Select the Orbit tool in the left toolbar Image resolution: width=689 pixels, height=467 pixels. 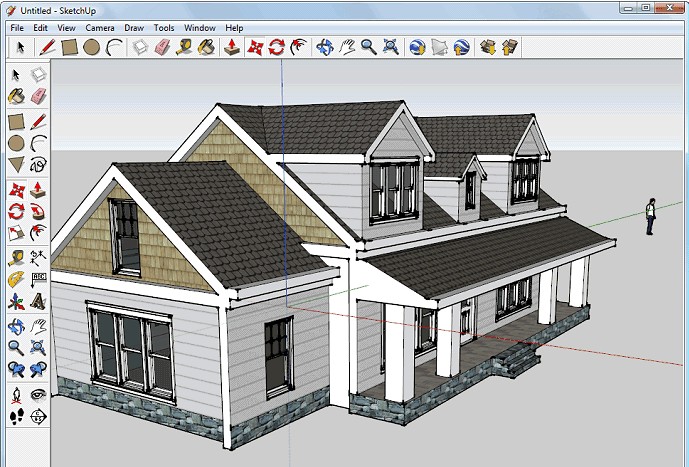click(x=16, y=327)
